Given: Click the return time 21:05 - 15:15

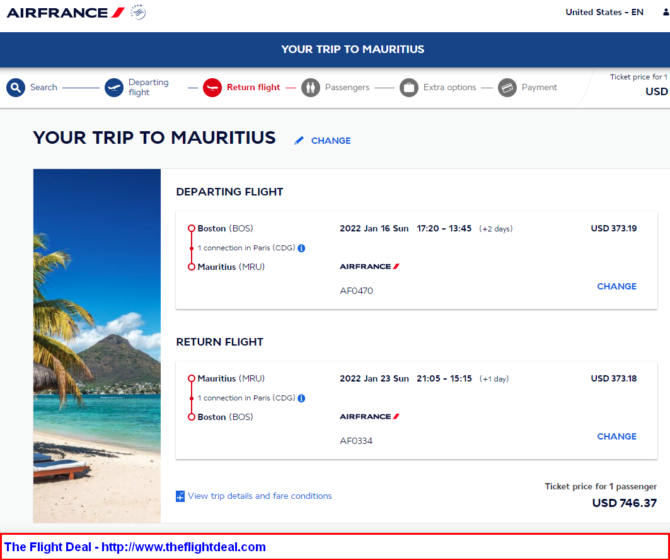Looking at the screenshot, I should click(x=444, y=378).
